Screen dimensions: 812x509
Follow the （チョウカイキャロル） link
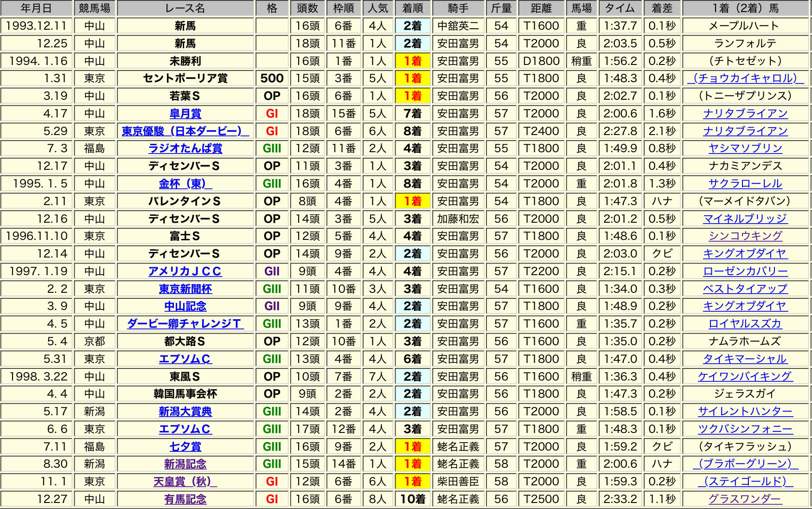point(745,78)
